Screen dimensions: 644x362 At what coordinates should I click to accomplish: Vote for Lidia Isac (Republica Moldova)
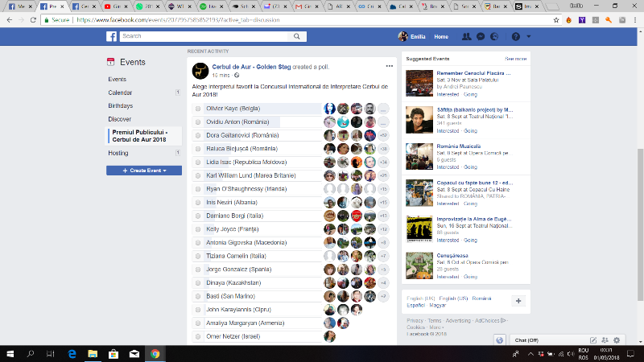198,162
